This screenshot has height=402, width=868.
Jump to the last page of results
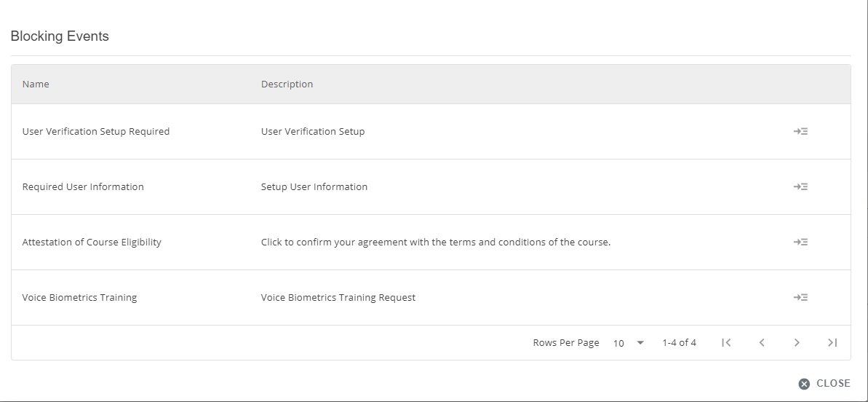[x=832, y=342]
